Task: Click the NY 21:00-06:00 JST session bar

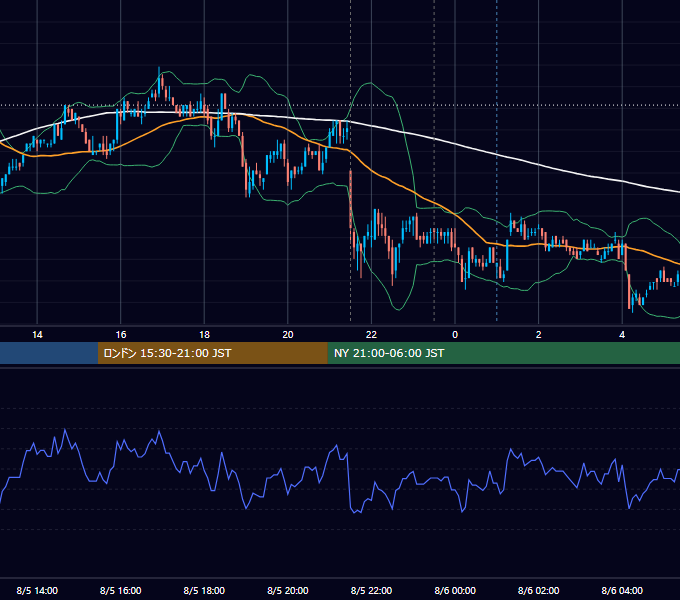Action: coord(503,353)
